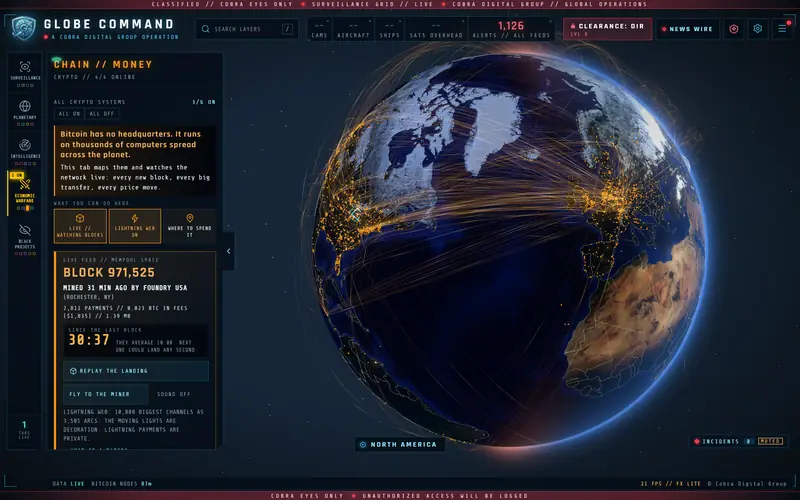The height and width of the screenshot is (500, 800).
Task: Open the 1,126 alerts all feeds tile
Action: (x=511, y=30)
